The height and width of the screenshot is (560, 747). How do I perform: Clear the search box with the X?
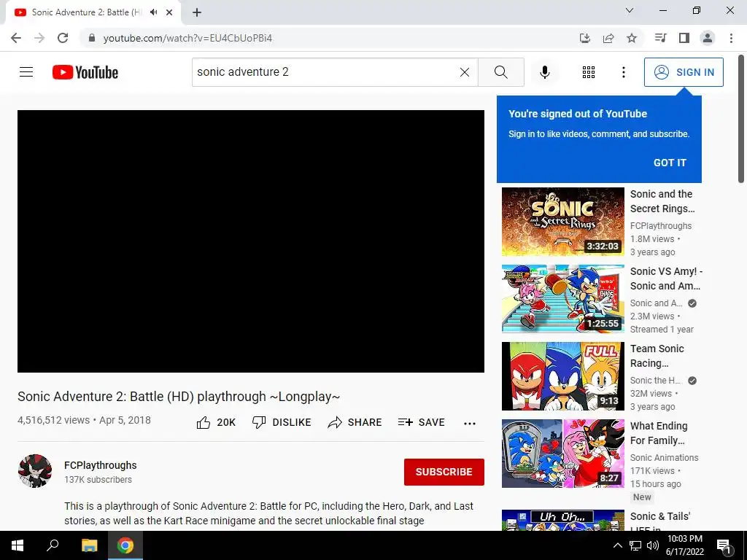click(x=465, y=72)
